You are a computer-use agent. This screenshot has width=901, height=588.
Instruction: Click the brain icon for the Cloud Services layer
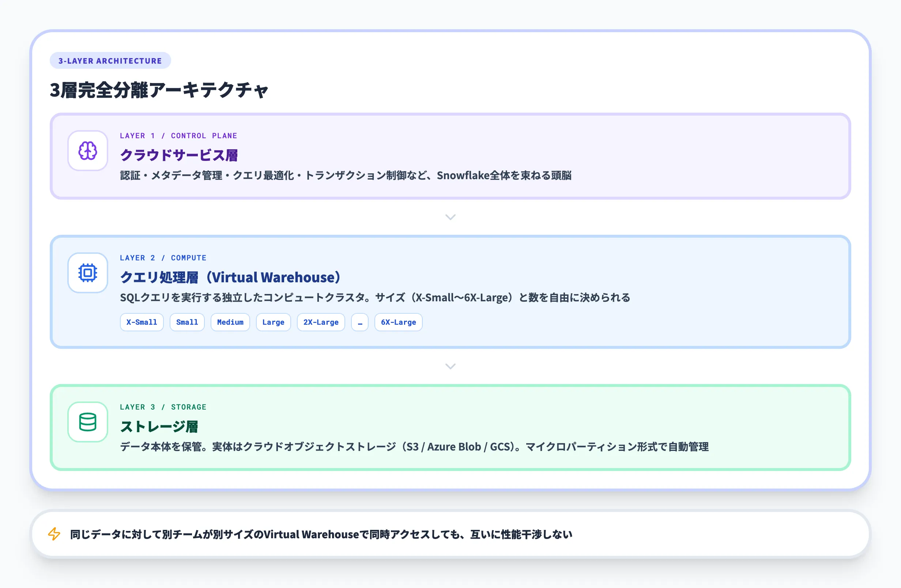tap(87, 151)
